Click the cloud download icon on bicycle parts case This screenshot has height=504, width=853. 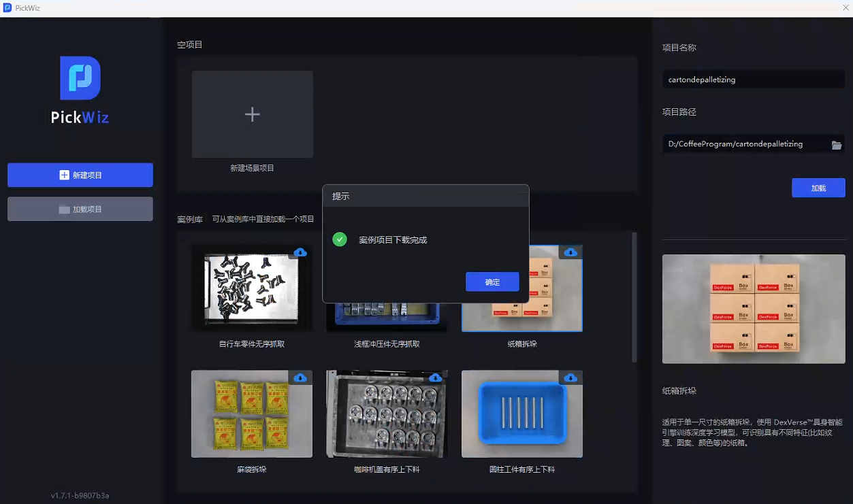(300, 252)
